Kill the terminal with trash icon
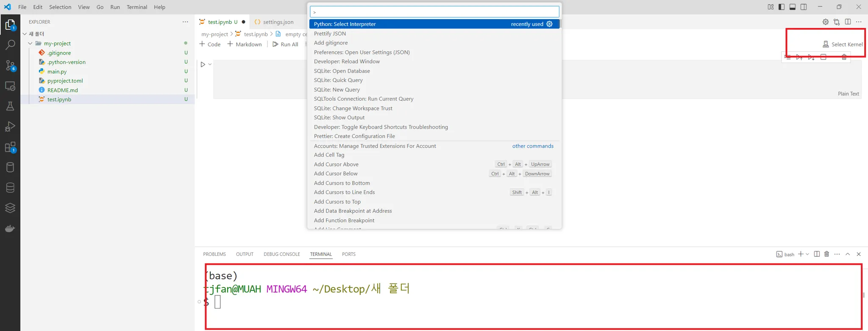Viewport: 868px width, 331px height. pos(826,254)
